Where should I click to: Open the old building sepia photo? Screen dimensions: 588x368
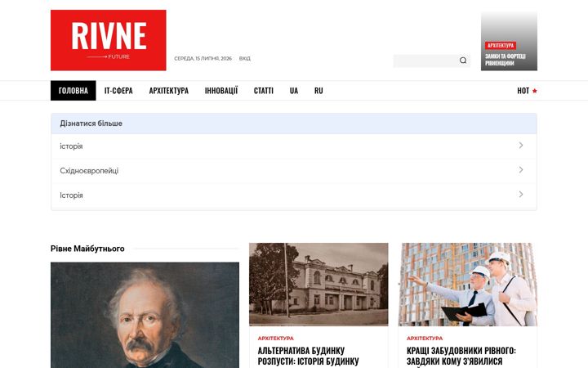tap(318, 285)
